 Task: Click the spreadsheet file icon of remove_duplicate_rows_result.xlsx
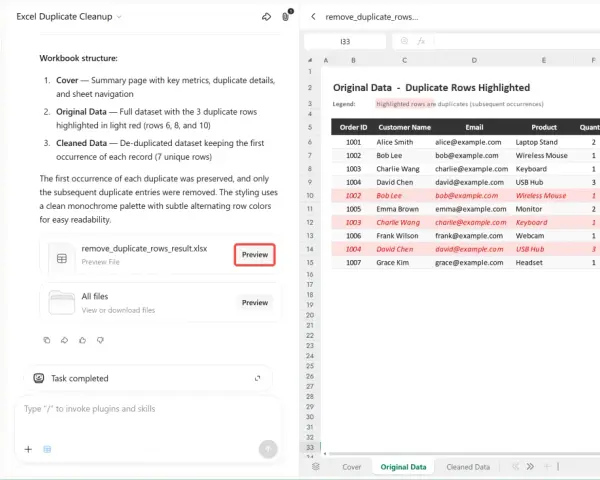pos(62,258)
